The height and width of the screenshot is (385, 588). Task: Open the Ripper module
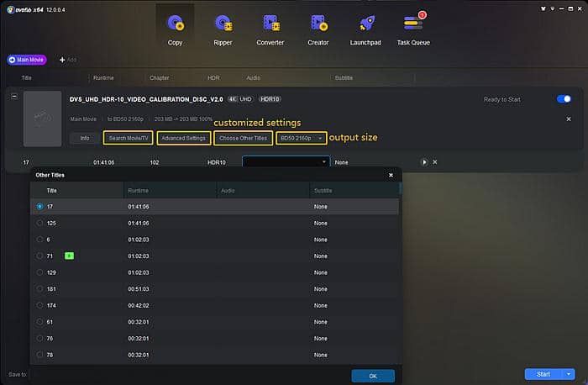223,30
